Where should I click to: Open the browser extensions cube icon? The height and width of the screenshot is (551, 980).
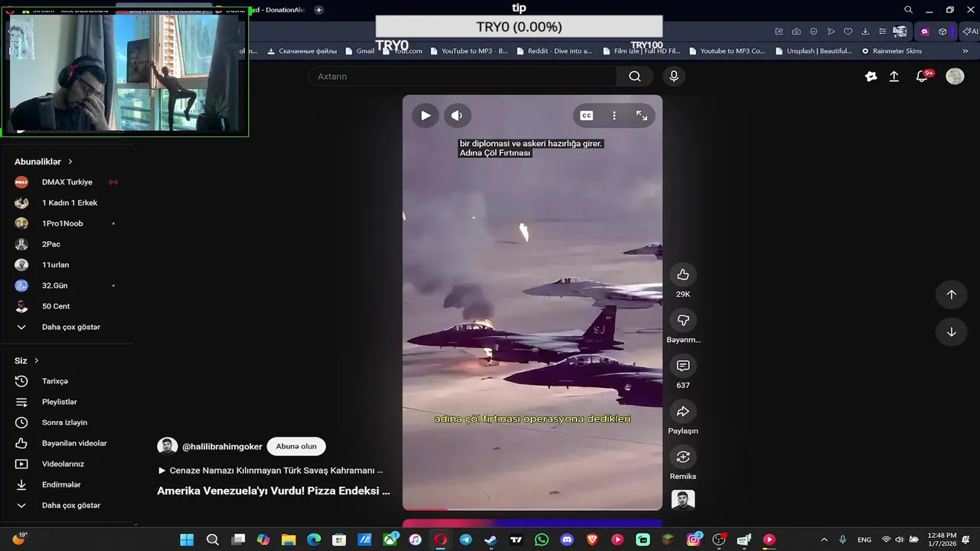tap(942, 31)
